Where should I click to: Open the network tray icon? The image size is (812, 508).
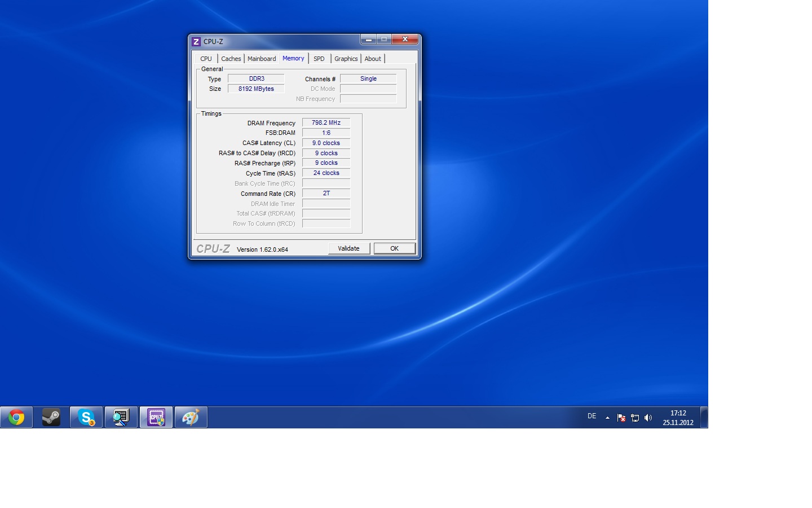pyautogui.click(x=634, y=418)
